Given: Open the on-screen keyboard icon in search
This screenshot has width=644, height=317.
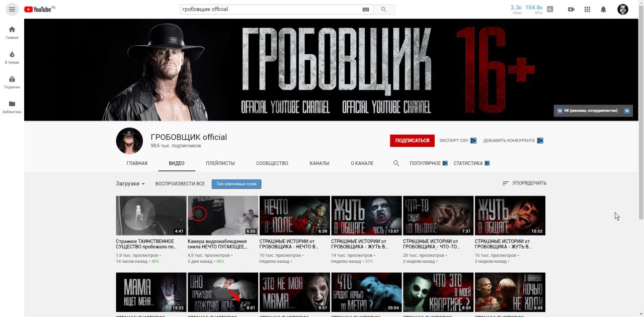Looking at the screenshot, I should point(365,9).
